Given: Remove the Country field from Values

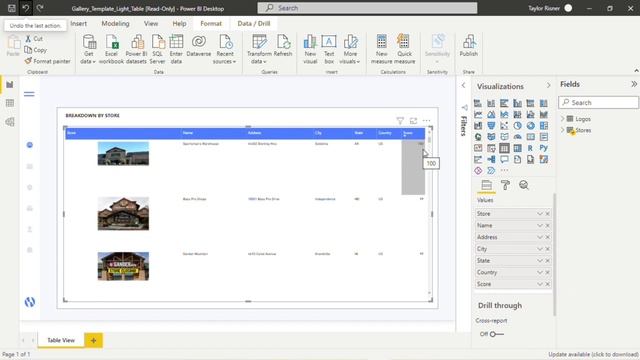Looking at the screenshot, I should [547, 272].
